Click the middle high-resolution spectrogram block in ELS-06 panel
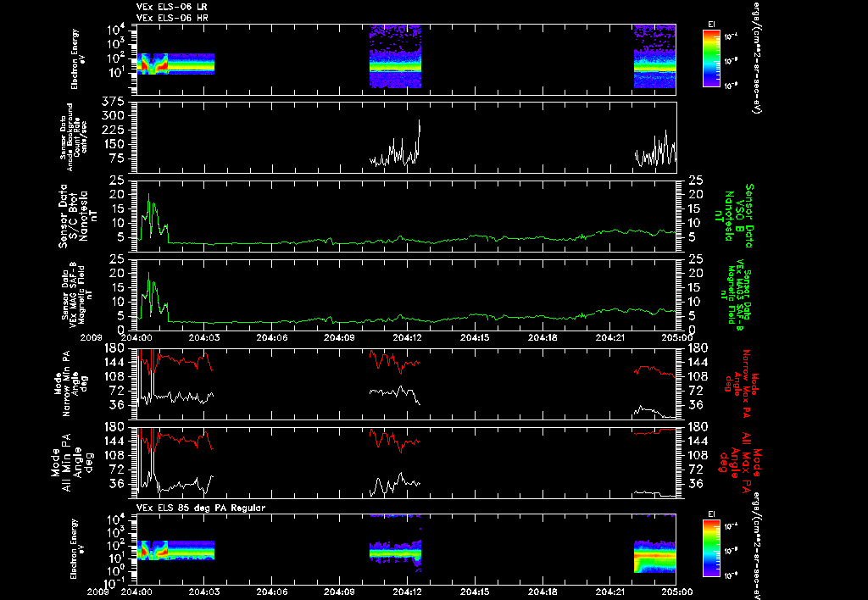The width and height of the screenshot is (868, 600). coord(395,57)
